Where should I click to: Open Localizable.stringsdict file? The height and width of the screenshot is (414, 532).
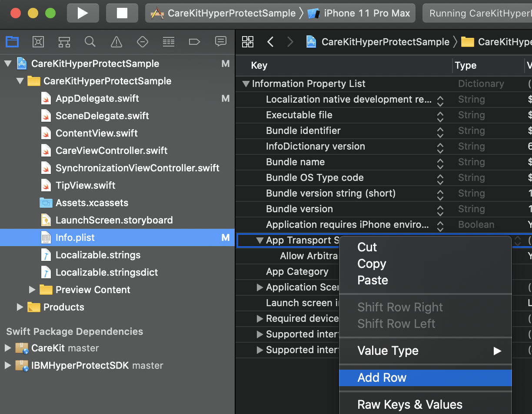tap(106, 272)
